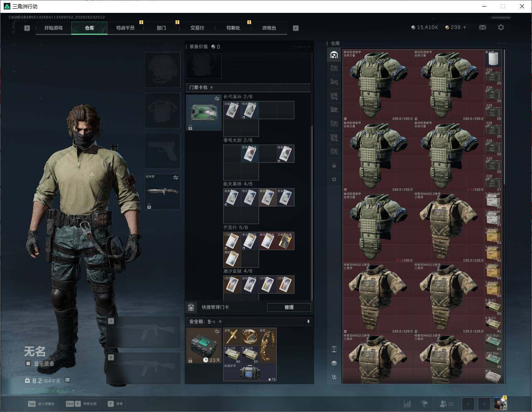Click the player avatar in bottom bar
This screenshot has width=532, height=412.
tap(500, 404)
